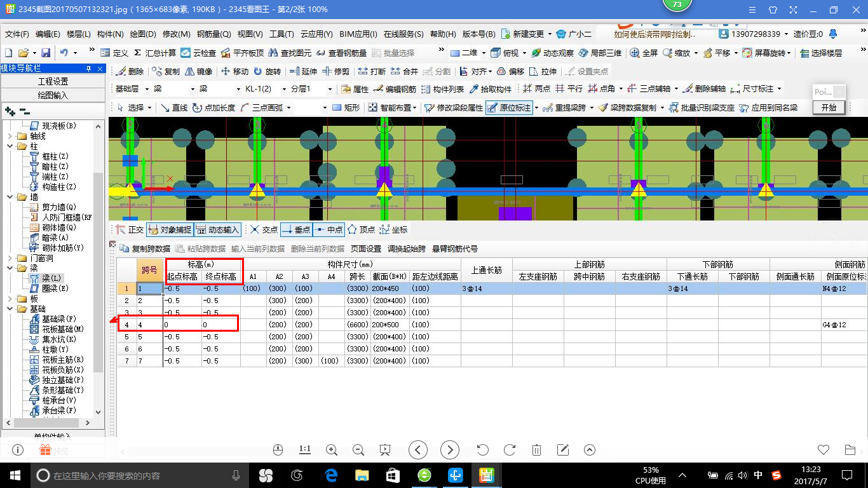Toggle 原位标注 in-place annotation mode
Viewport: 868px width, 488px height.
pos(509,108)
